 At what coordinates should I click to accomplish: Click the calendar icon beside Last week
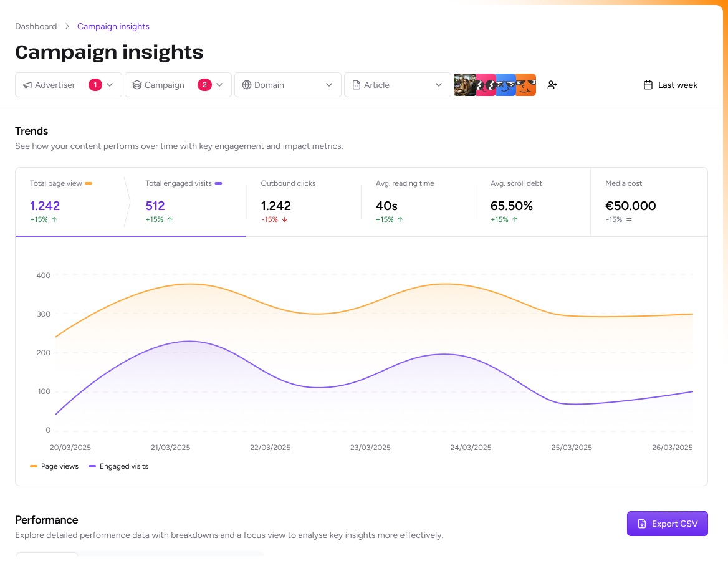[x=648, y=85]
